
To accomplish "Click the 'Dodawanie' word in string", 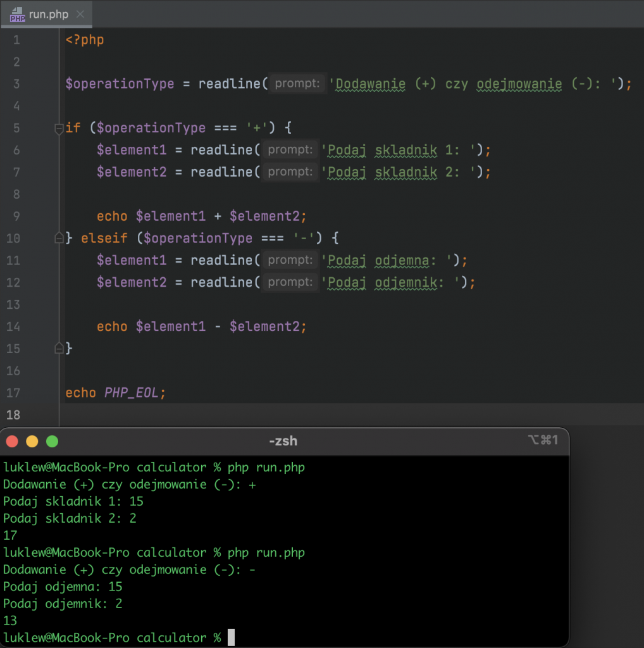I will (371, 84).
